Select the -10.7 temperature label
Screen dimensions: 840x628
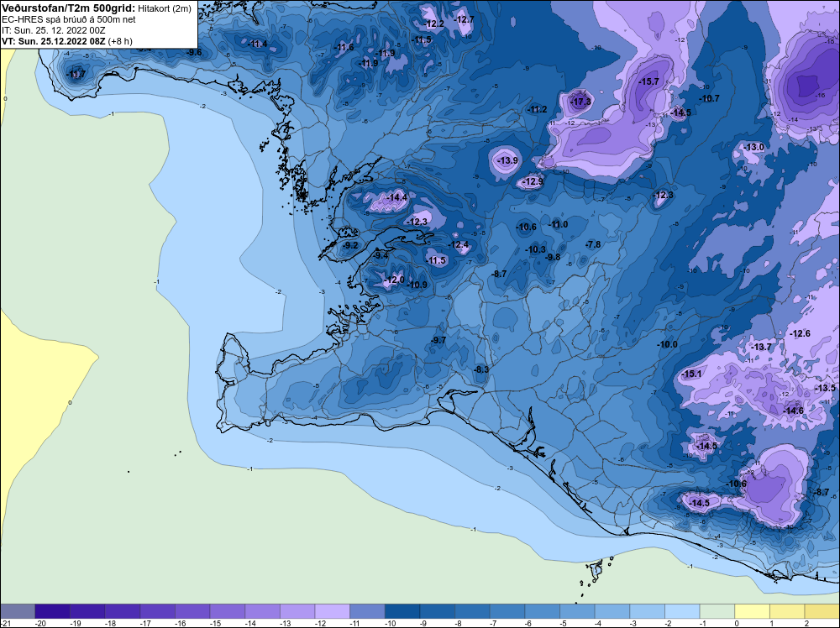709,98
